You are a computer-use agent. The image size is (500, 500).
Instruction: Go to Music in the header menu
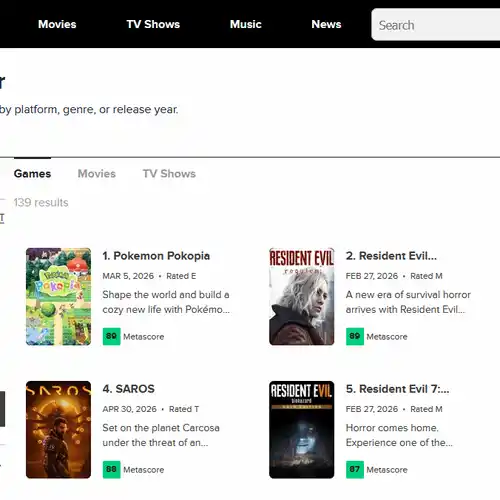click(x=246, y=24)
